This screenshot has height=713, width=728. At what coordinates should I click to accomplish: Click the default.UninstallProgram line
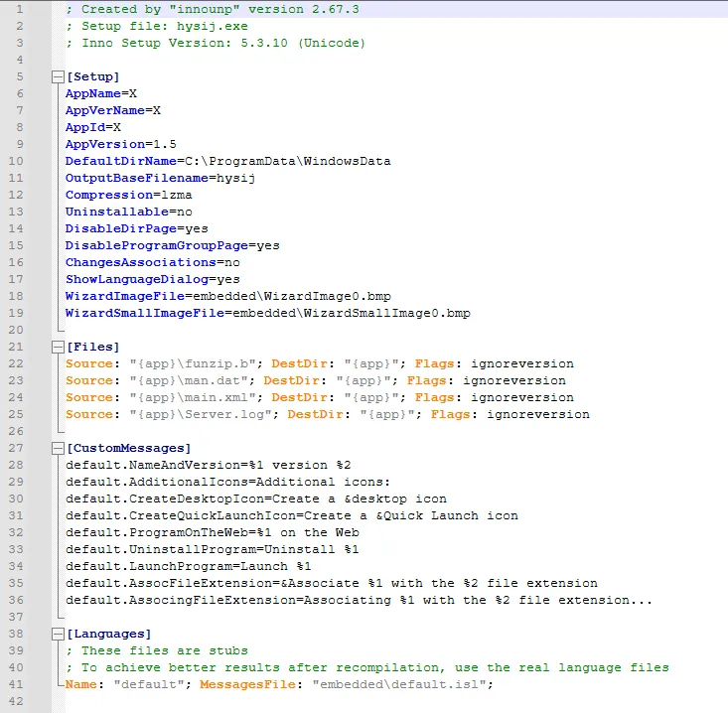tap(213, 549)
